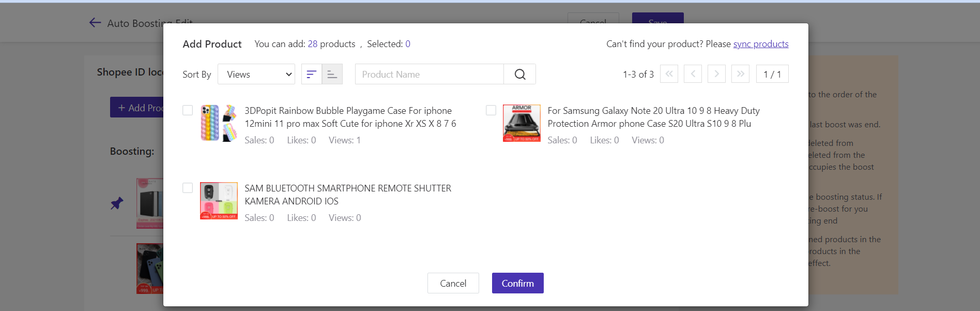Click the descending sort order icon
Viewport: 980px width, 311px height.
click(x=312, y=75)
